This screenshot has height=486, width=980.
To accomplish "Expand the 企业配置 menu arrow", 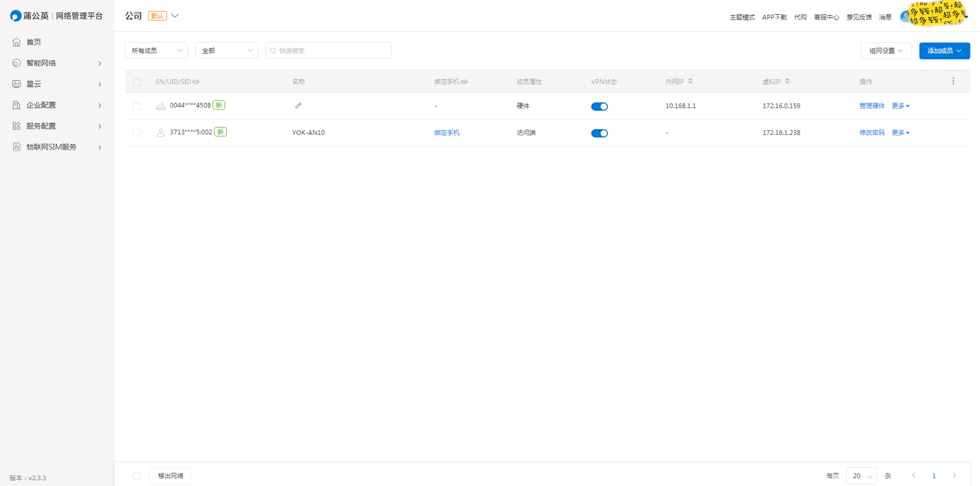I will (x=100, y=105).
